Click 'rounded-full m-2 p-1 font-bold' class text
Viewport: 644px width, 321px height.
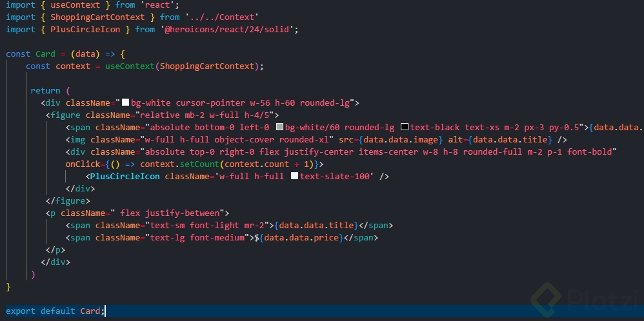538,152
